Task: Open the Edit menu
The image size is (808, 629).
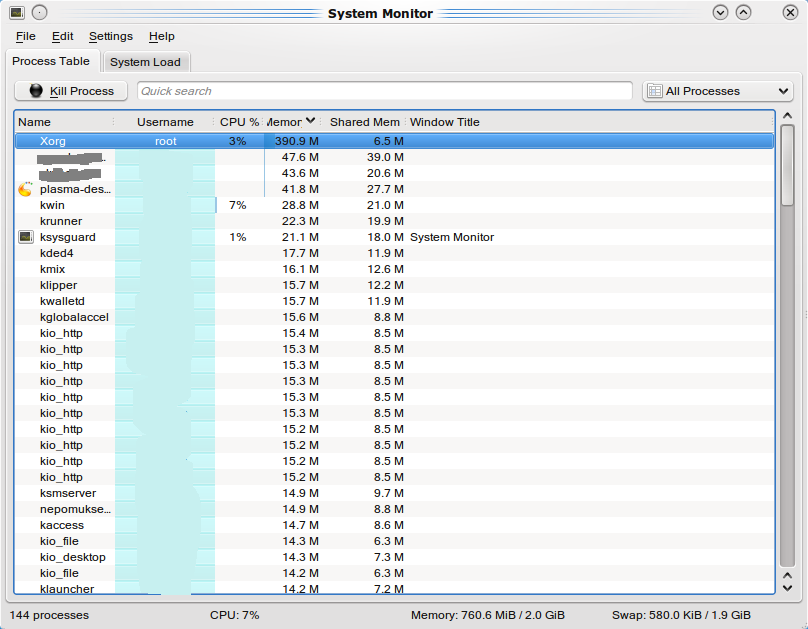Action: tap(63, 36)
